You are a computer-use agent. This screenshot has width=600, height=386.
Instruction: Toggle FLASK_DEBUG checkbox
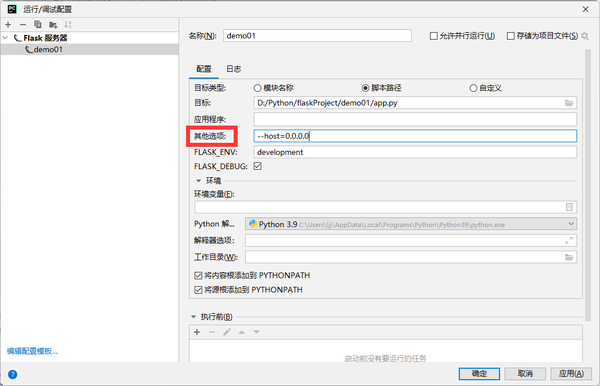(x=258, y=166)
